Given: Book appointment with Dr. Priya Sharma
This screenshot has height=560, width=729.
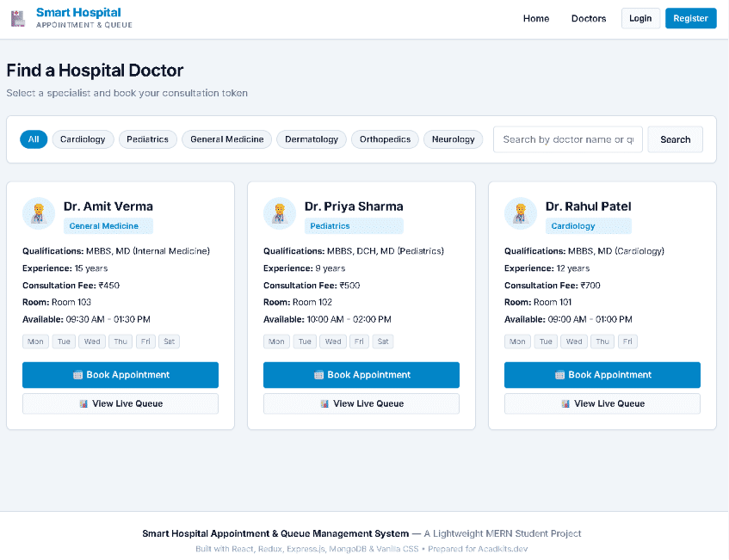Looking at the screenshot, I should coord(361,375).
